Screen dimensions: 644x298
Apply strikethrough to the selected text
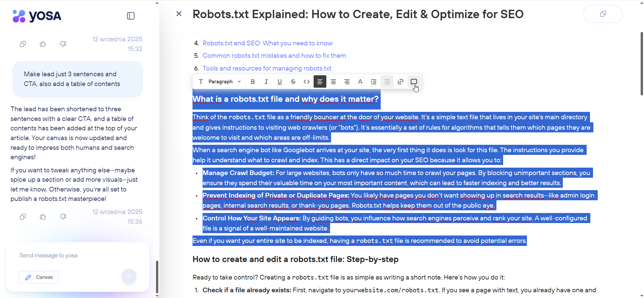click(x=293, y=82)
